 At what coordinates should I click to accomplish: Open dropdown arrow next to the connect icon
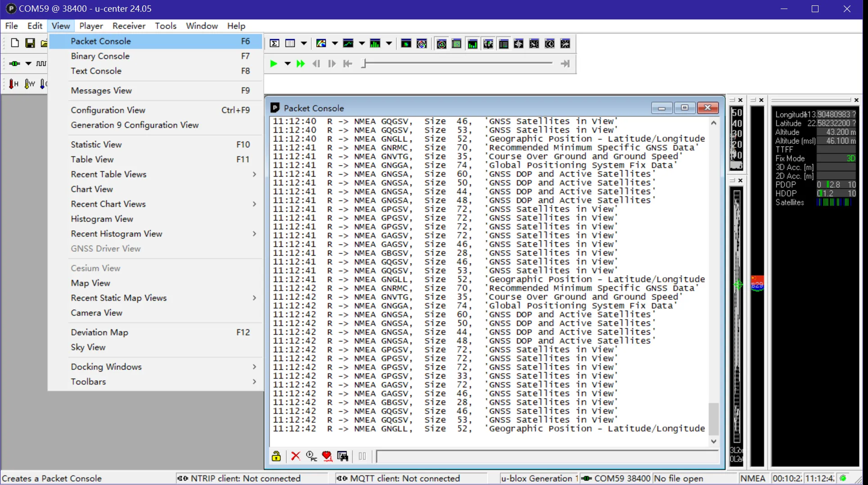tap(28, 63)
